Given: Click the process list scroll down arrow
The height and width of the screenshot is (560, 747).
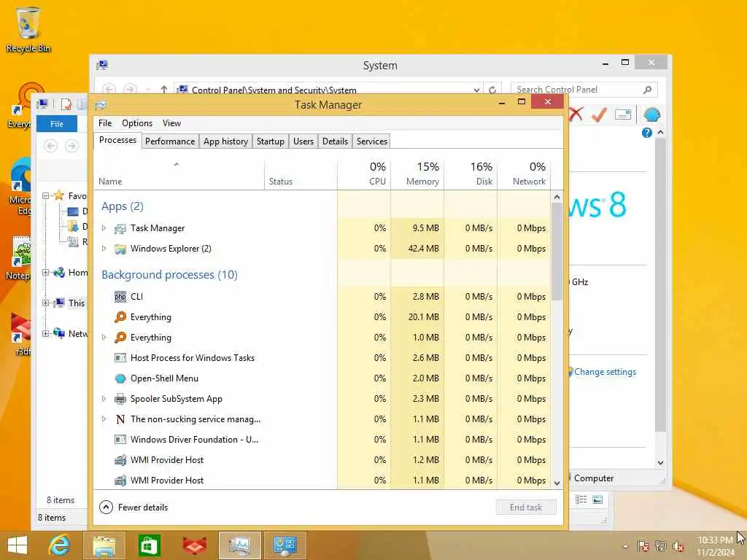Looking at the screenshot, I should 557,483.
